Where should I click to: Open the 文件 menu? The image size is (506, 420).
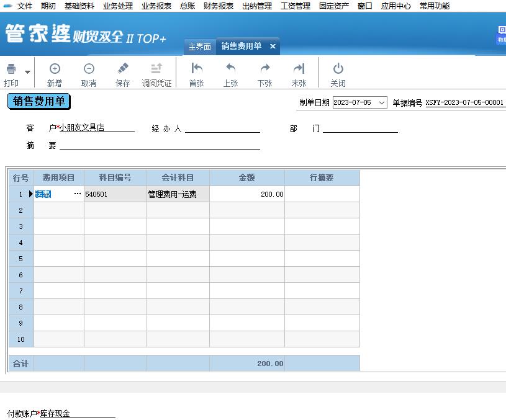pos(25,6)
